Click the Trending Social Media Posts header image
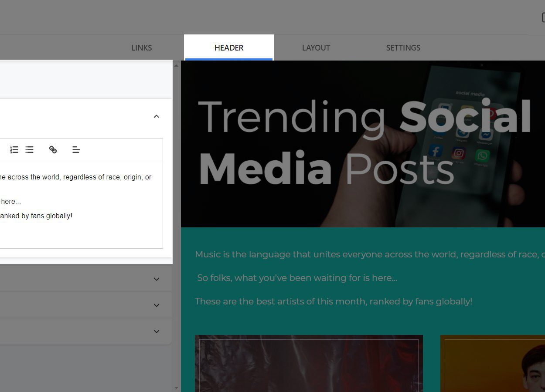The height and width of the screenshot is (392, 545). click(362, 144)
